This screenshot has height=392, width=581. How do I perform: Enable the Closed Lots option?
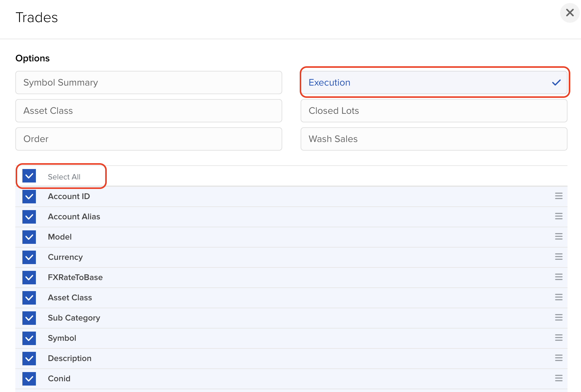[x=433, y=111]
